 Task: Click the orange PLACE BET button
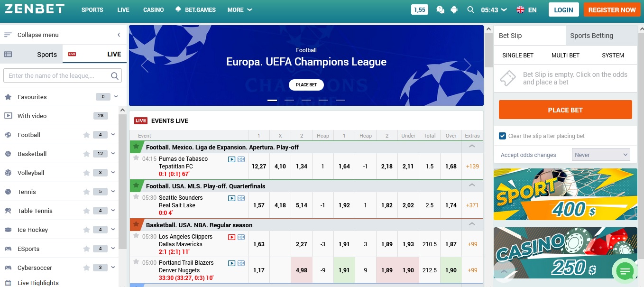coord(565,110)
